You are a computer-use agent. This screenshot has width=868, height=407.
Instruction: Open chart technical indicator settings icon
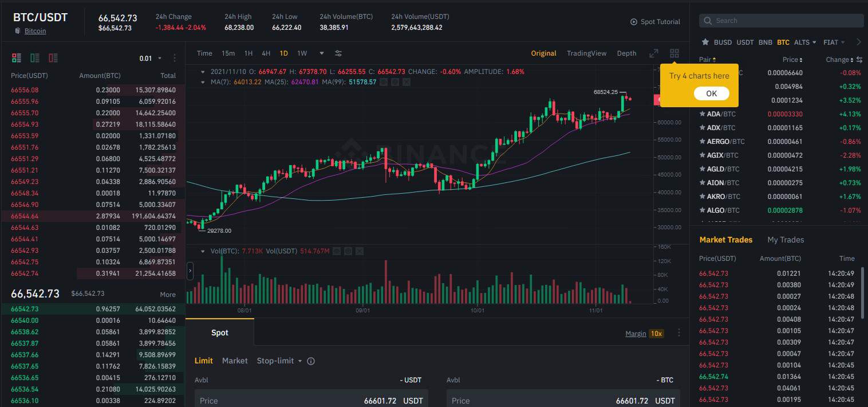tap(338, 53)
